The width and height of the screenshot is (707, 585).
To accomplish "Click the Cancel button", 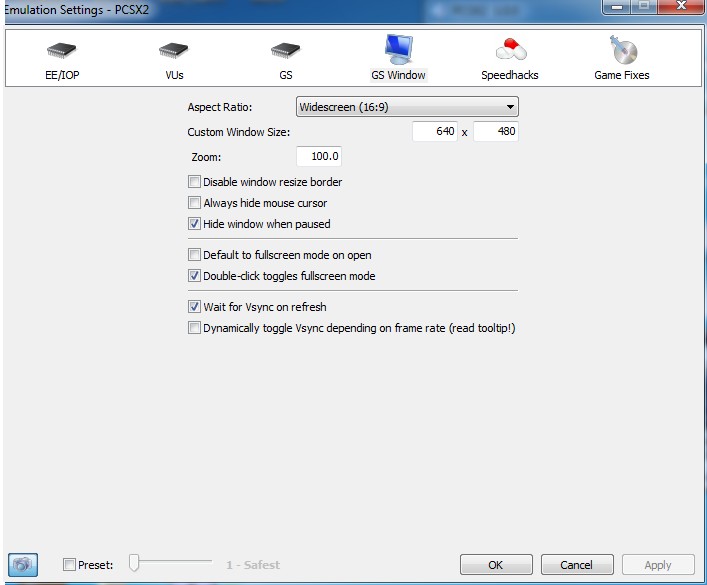I will click(x=577, y=565).
